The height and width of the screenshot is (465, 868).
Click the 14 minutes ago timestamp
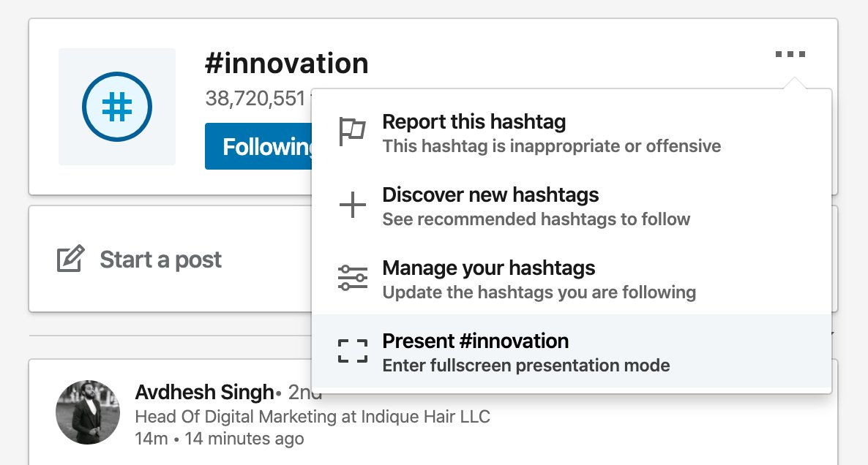point(244,439)
